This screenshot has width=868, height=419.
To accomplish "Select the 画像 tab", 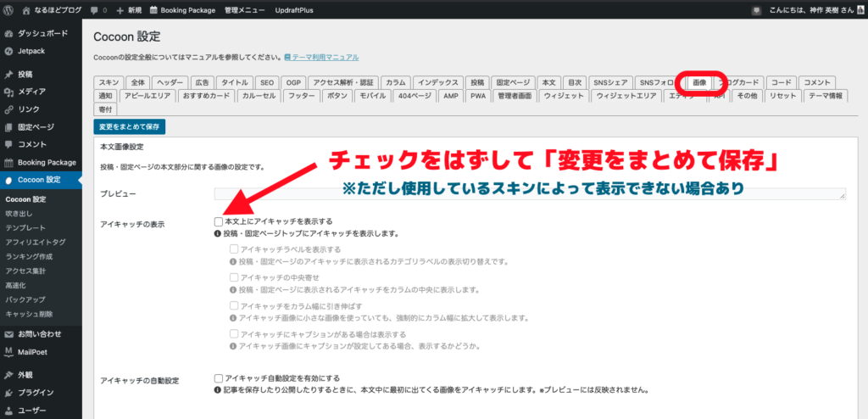I will coord(699,82).
